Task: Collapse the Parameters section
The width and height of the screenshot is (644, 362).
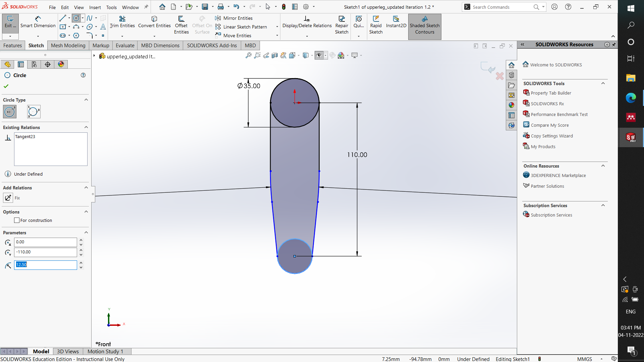Action: click(x=86, y=232)
